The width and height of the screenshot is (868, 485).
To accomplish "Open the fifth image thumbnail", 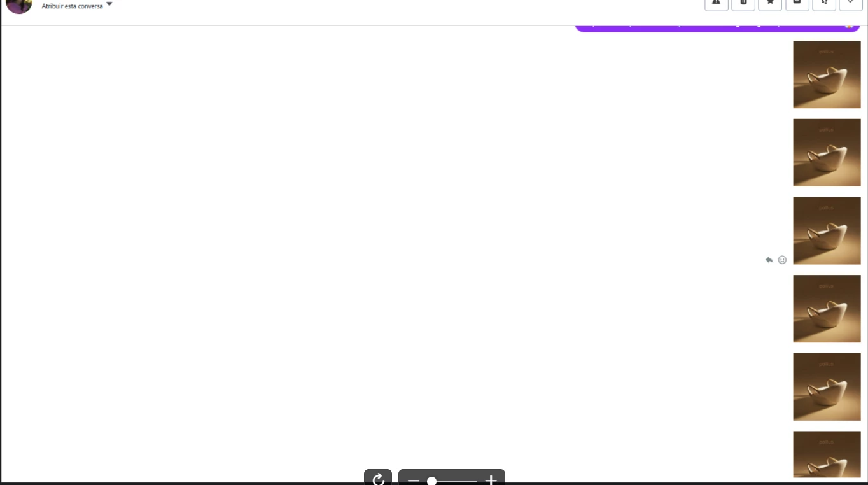I will tap(827, 387).
